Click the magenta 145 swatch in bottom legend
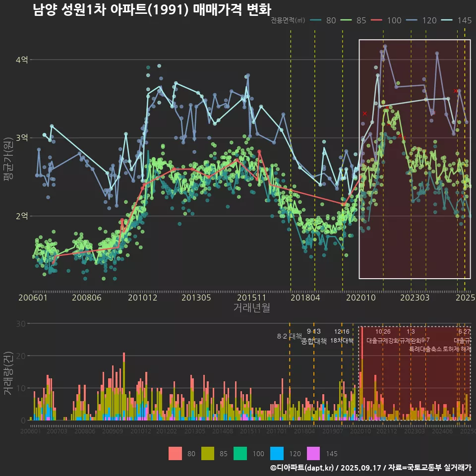The height and width of the screenshot is (476, 476). pos(313,453)
